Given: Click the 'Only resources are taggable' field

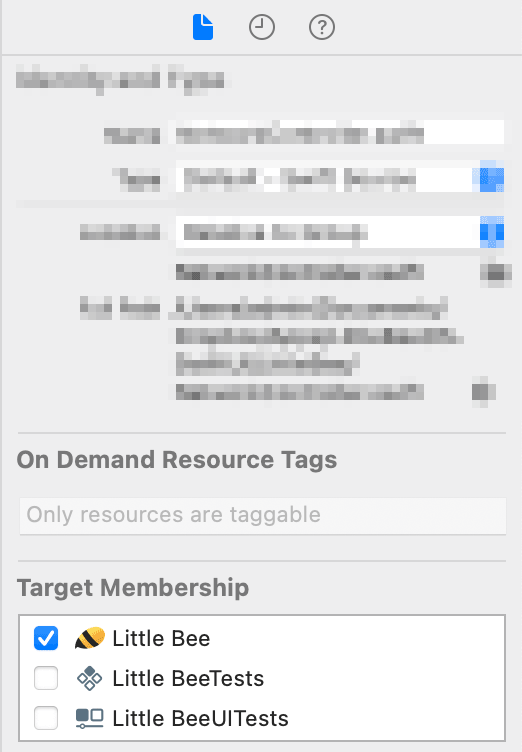Looking at the screenshot, I should click(262, 516).
